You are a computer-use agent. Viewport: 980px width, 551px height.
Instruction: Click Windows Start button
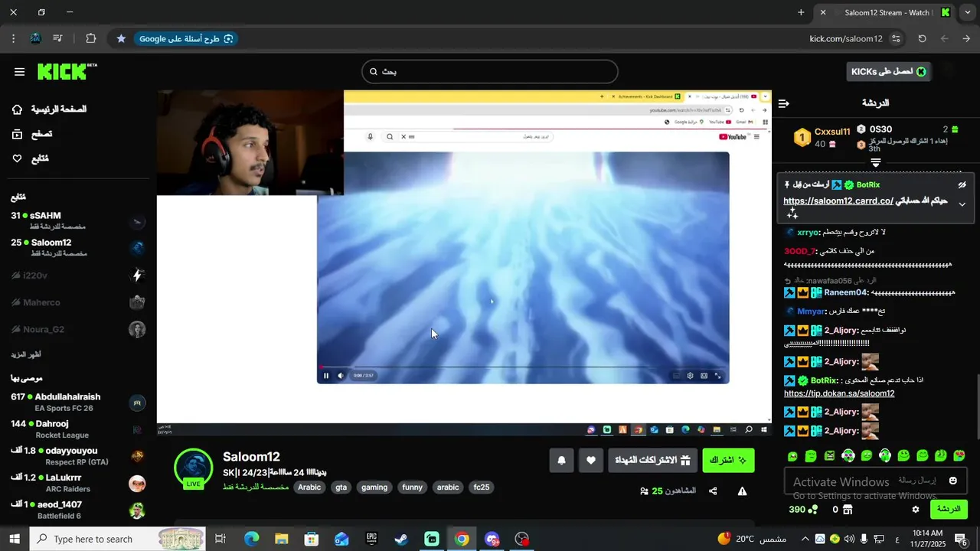tap(15, 540)
